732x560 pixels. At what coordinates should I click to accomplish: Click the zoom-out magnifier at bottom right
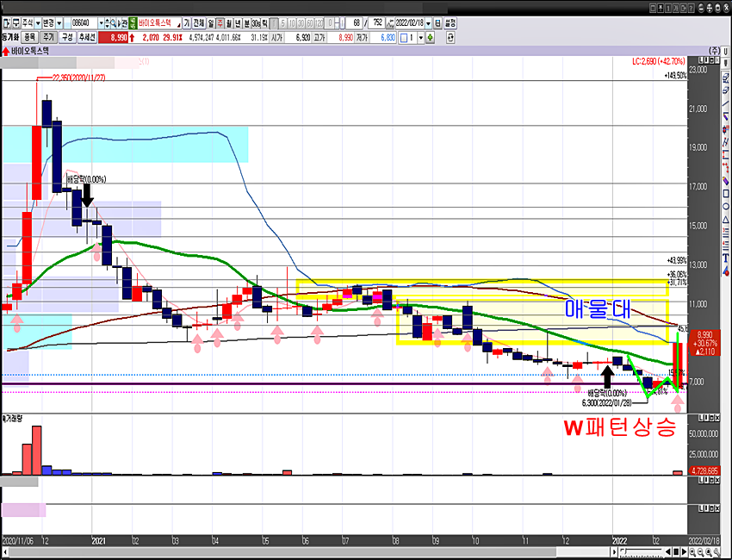click(700, 552)
